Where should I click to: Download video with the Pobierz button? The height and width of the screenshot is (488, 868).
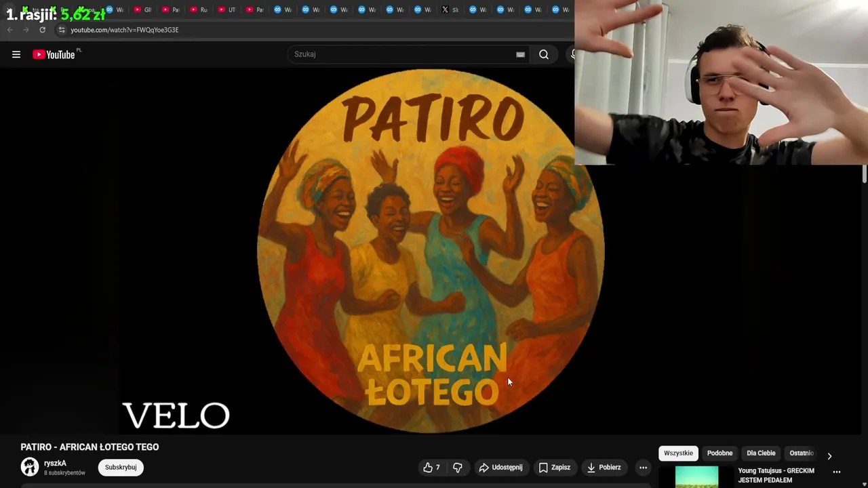point(604,467)
